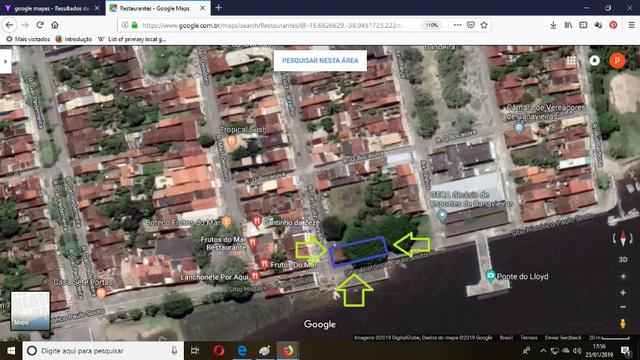Open the browser home page
Image resolution: width=640 pixels, height=360 pixels.
point(55,25)
